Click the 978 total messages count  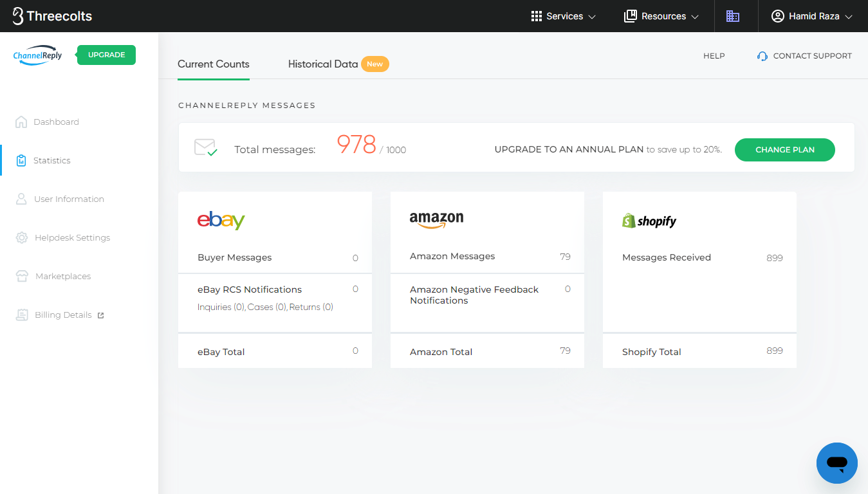(x=356, y=145)
